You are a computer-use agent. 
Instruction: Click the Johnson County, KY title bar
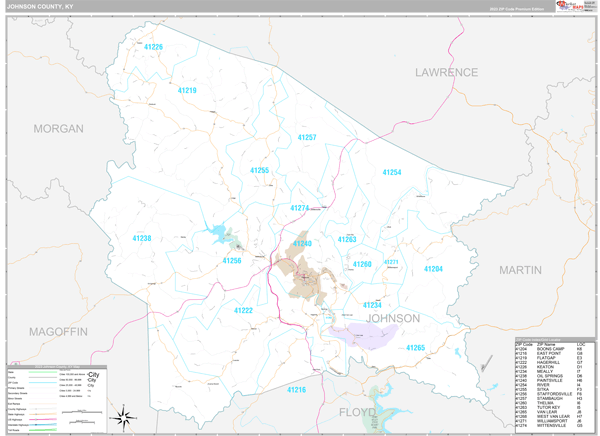coord(280,7)
